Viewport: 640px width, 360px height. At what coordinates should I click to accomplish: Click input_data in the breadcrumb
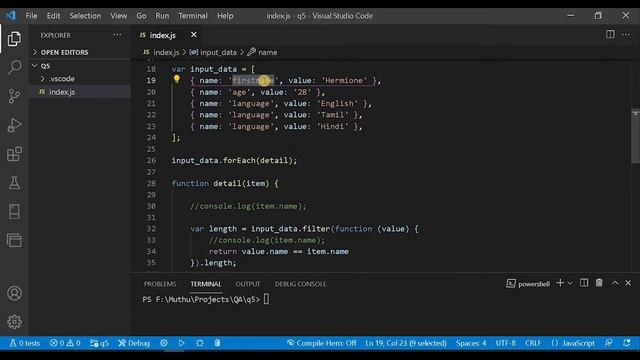(x=218, y=52)
